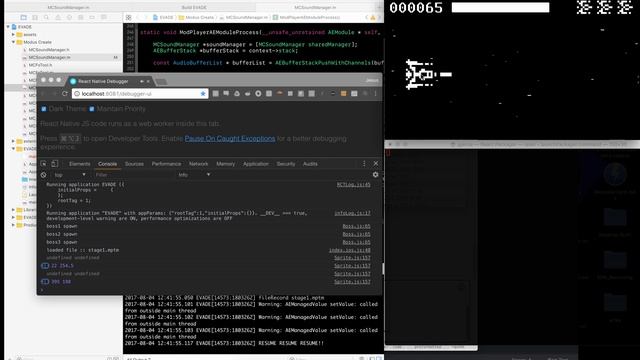Image resolution: width=640 pixels, height=360 pixels.
Task: Open the Network tab
Action: tap(198, 164)
